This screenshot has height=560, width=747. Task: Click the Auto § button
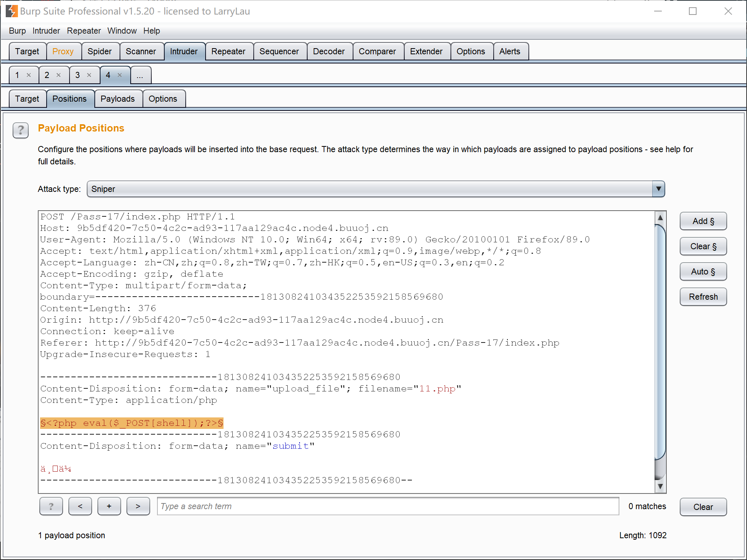point(703,271)
